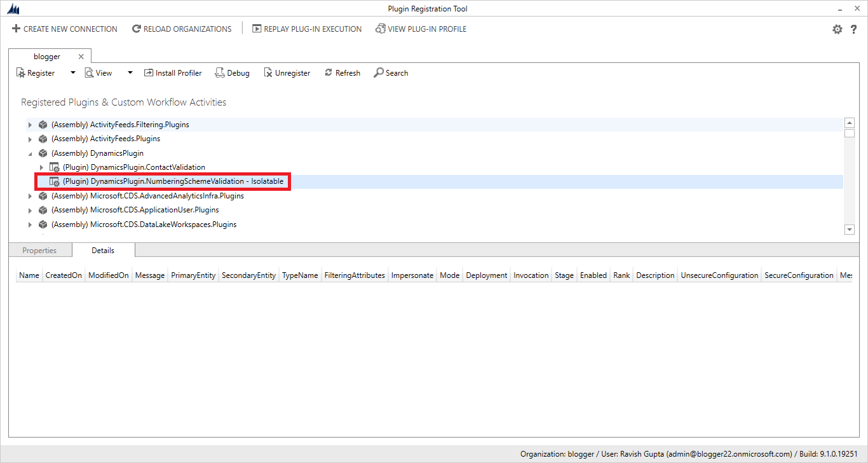This screenshot has height=463, width=868.
Task: Expand the ActivityFeeds.Plugins assembly node
Action: pos(30,139)
